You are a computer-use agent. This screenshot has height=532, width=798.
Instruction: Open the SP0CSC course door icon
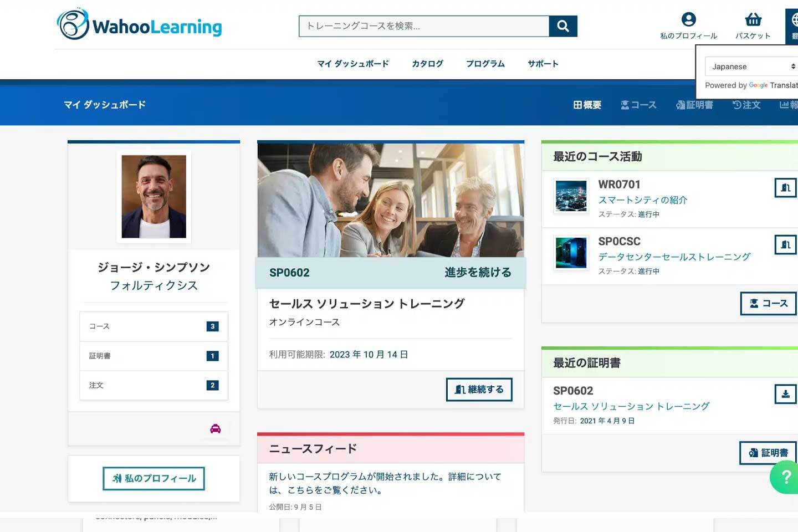pyautogui.click(x=785, y=244)
